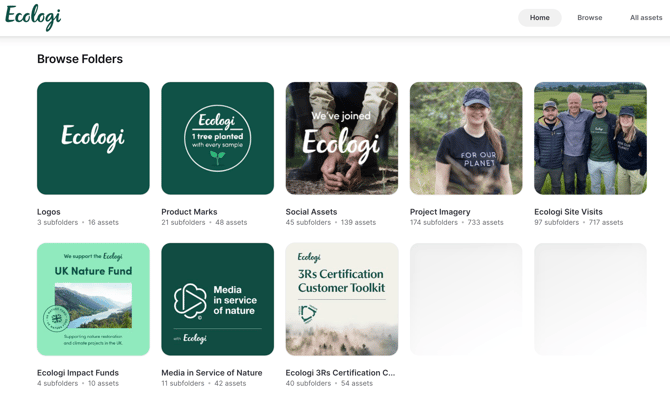
Task: Click the Media in Service of Nature title
Action: tap(212, 373)
